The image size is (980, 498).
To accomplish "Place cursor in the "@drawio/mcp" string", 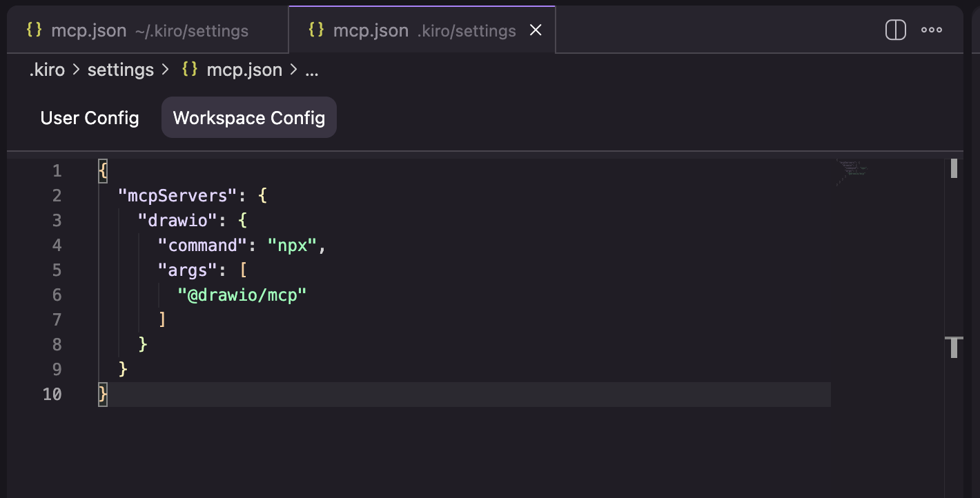I will pos(242,295).
